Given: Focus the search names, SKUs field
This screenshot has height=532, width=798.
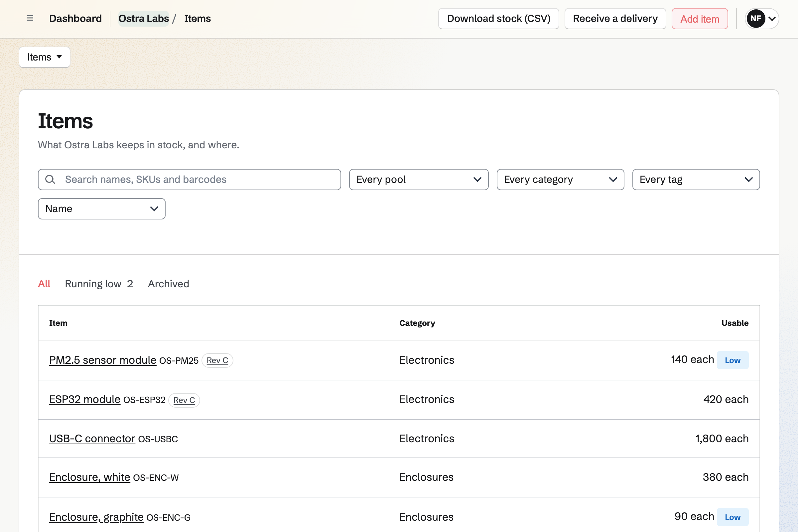Looking at the screenshot, I should click(x=189, y=180).
